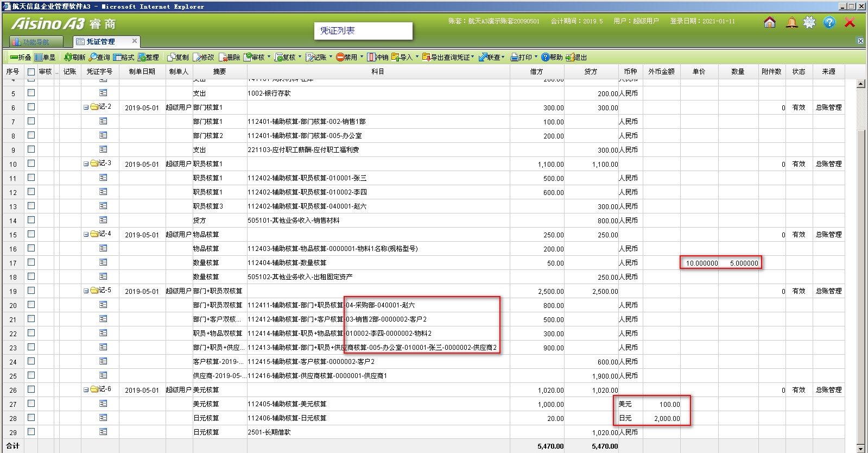Click the 修改 edit toolbar icon
Screen dimensions: 868x453
[x=197, y=57]
